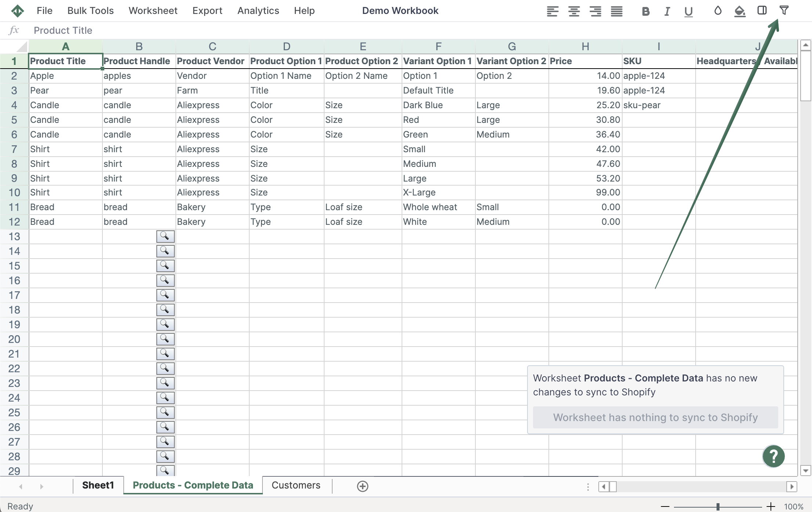Viewport: 812px width, 512px height.
Task: Open the Analytics menu
Action: pyautogui.click(x=258, y=11)
